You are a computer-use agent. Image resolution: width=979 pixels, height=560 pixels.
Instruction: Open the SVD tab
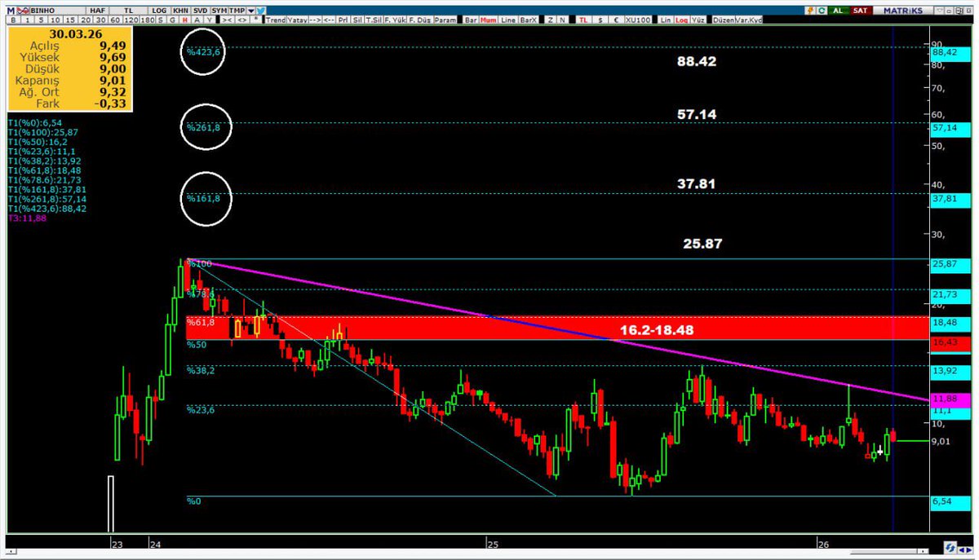pyautogui.click(x=201, y=10)
